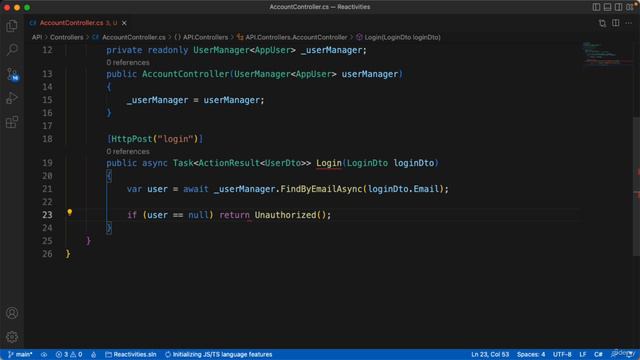The height and width of the screenshot is (360, 640).
Task: Open the Source Control view
Action: coord(12,74)
